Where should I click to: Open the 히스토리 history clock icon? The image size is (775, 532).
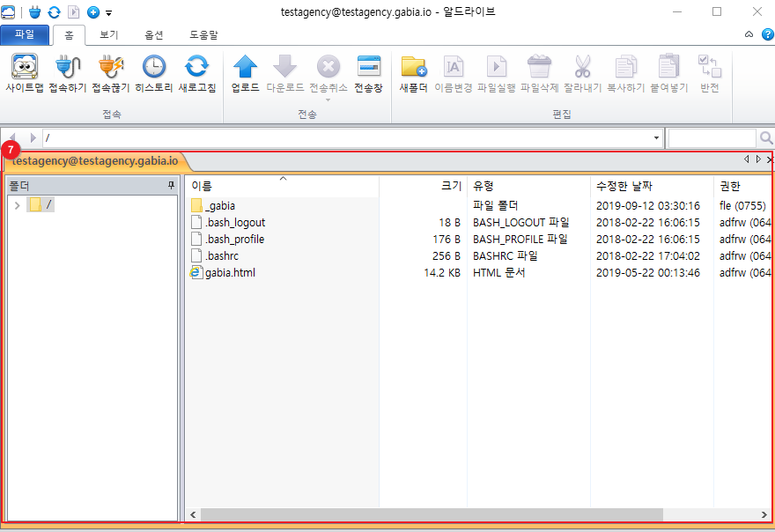click(154, 73)
